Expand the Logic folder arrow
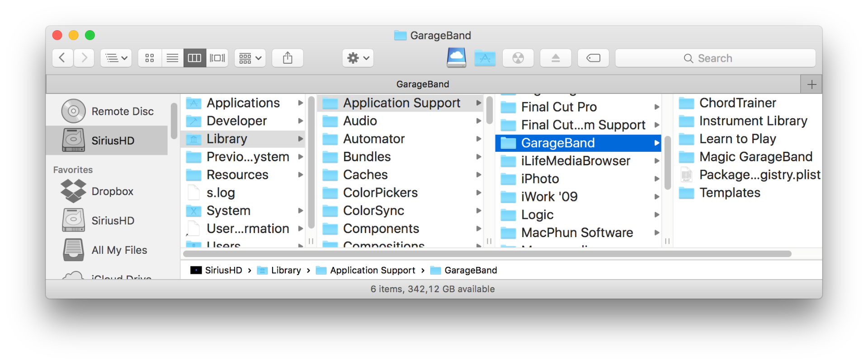Image resolution: width=868 pixels, height=364 pixels. (657, 215)
